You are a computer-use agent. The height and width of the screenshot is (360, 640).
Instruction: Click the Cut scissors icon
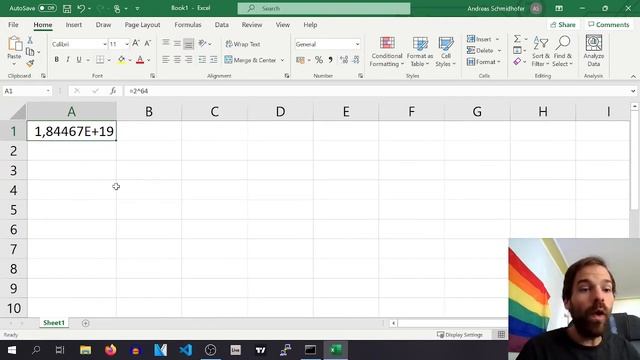(30, 40)
